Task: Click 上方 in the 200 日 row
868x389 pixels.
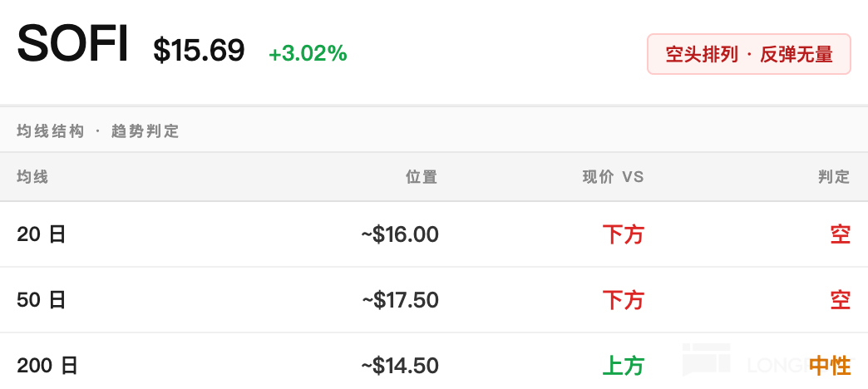Action: pyautogui.click(x=624, y=366)
